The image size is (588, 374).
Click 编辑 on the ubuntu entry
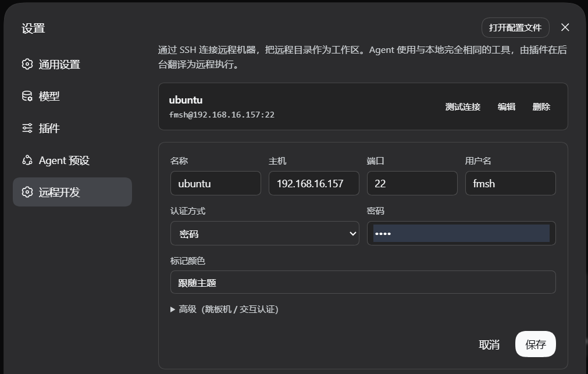pyautogui.click(x=506, y=107)
